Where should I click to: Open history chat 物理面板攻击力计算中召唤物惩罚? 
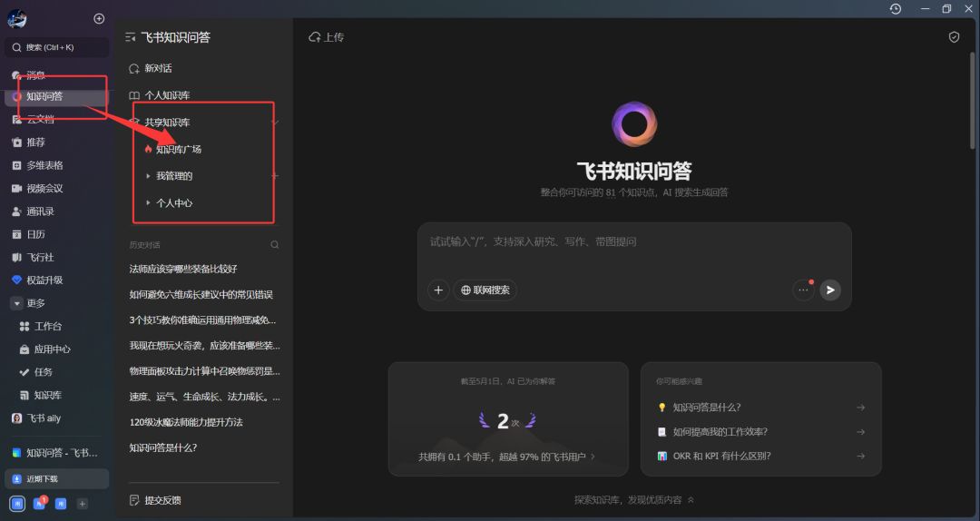pos(203,371)
